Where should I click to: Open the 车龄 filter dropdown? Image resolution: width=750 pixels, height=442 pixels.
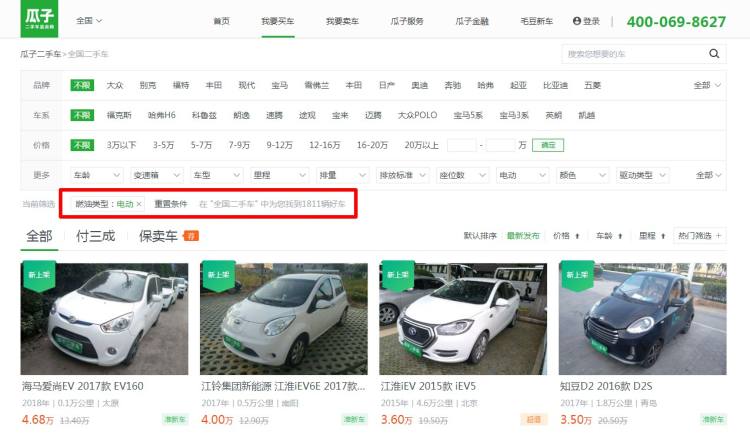(x=97, y=175)
